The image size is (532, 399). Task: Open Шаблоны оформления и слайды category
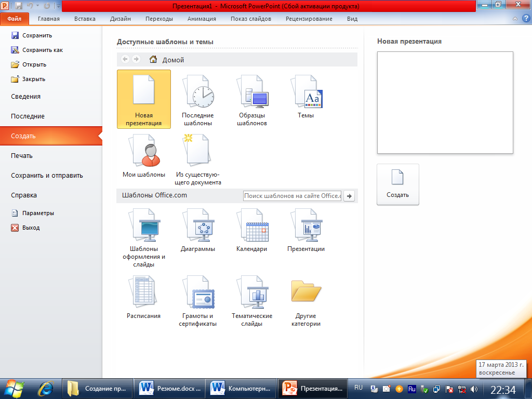coord(144,237)
